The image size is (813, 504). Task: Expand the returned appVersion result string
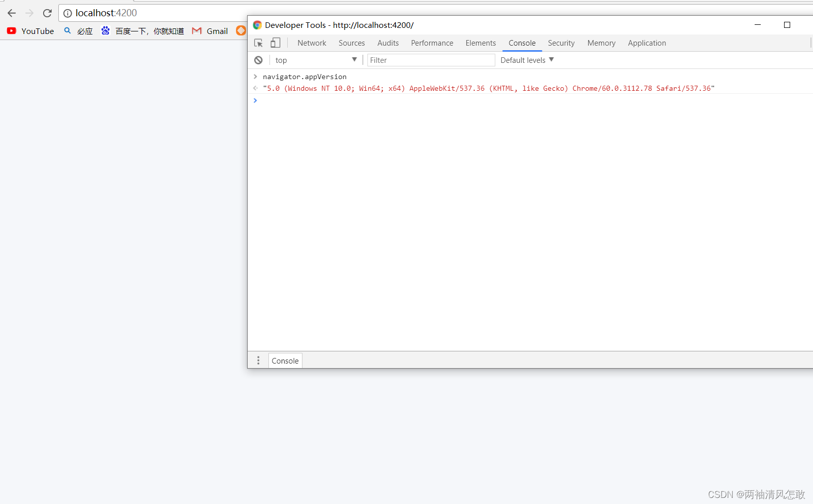[x=255, y=88]
